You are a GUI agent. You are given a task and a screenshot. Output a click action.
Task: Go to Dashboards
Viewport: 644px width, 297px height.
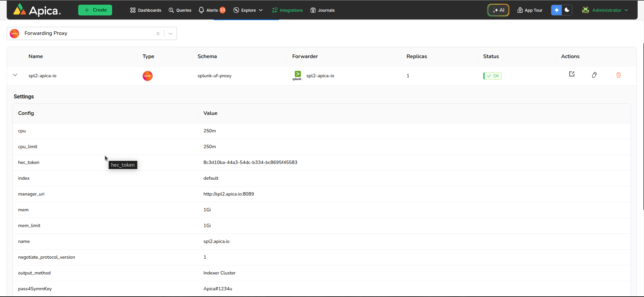146,10
